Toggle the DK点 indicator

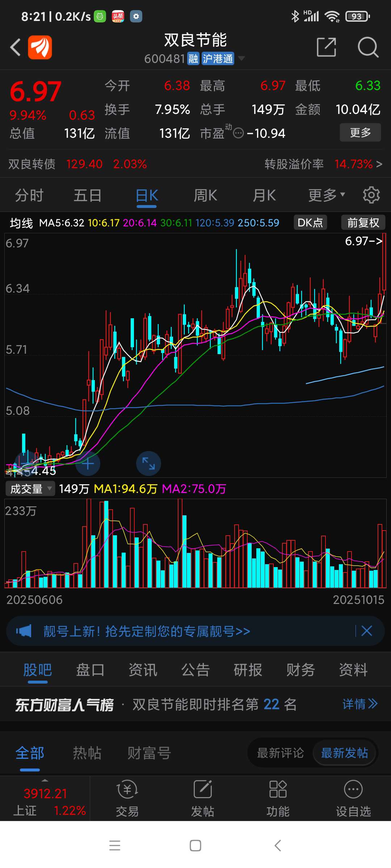310,222
